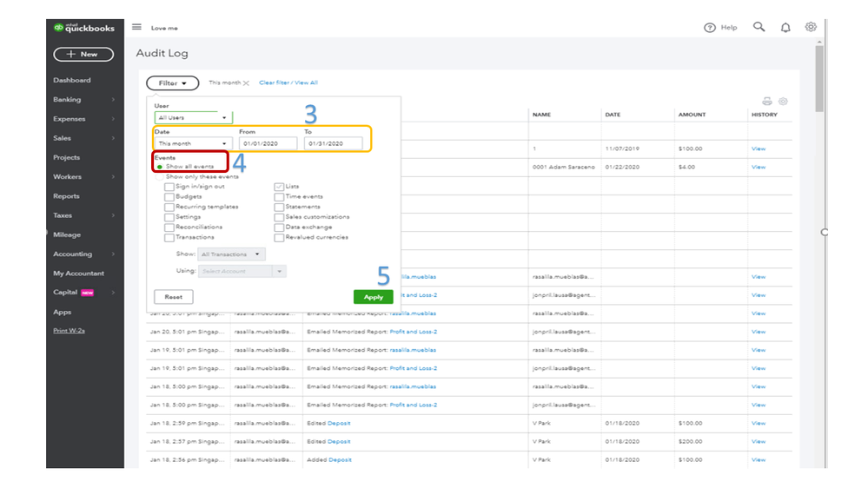The width and height of the screenshot is (868, 488).
Task: Click the QuickBooks logo
Action: (84, 28)
